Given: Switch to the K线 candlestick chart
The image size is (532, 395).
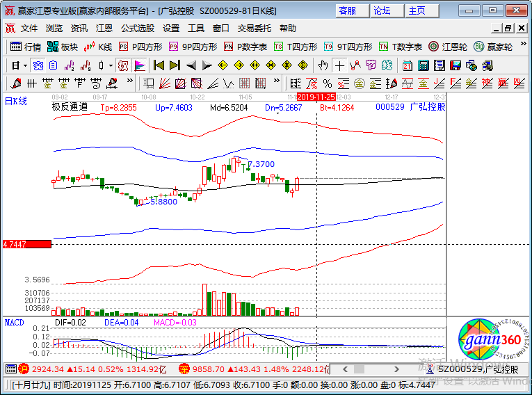Looking at the screenshot, I should click(x=98, y=47).
